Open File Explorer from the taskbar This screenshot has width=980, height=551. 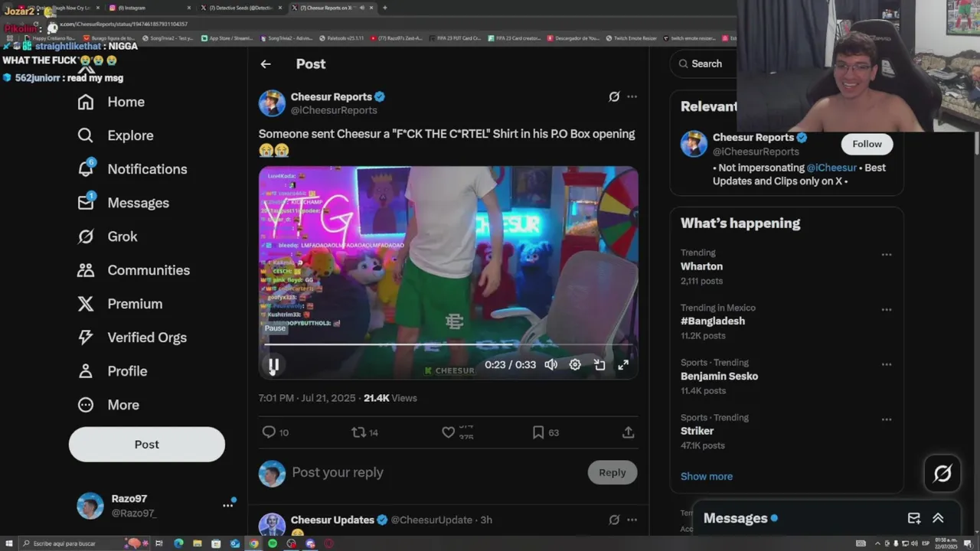198,543
